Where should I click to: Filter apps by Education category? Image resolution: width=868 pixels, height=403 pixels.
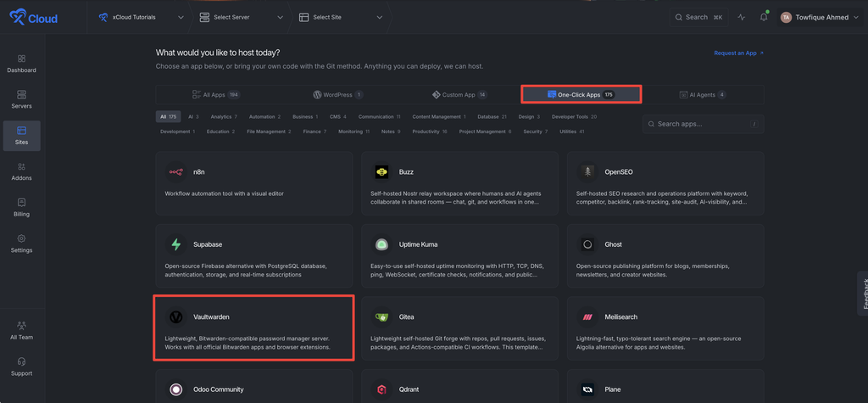pos(220,132)
